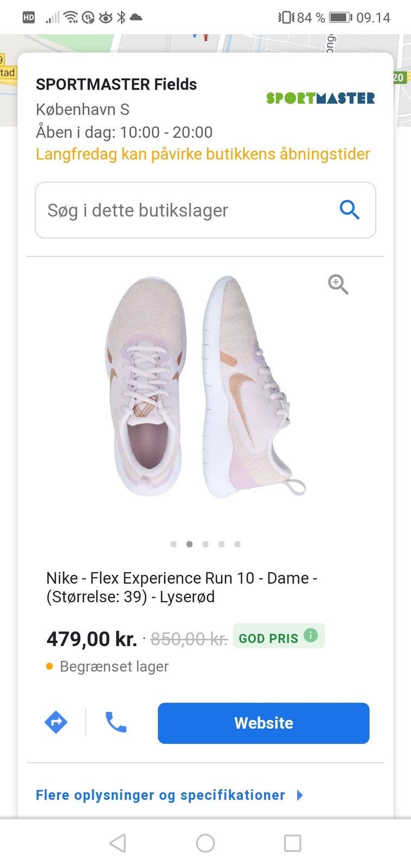Viewport: 411px width, 868px height.
Task: Tap the SPORTMASTER Fields store title
Action: tap(116, 85)
